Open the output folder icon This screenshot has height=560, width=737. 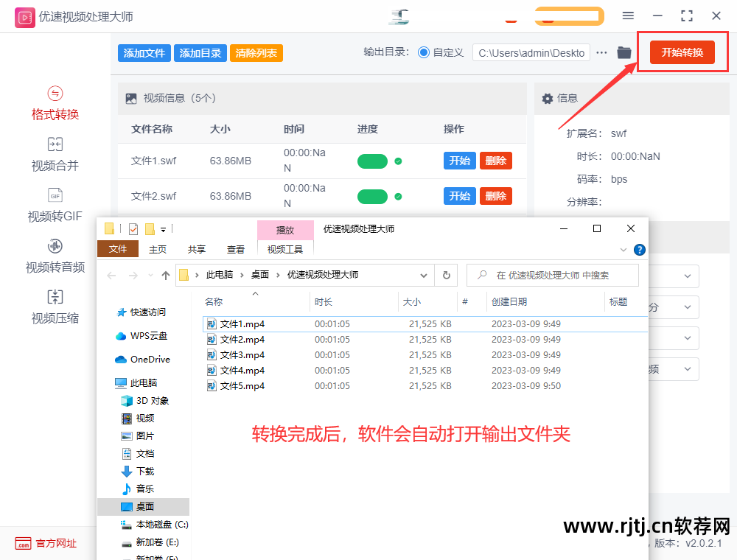point(624,52)
